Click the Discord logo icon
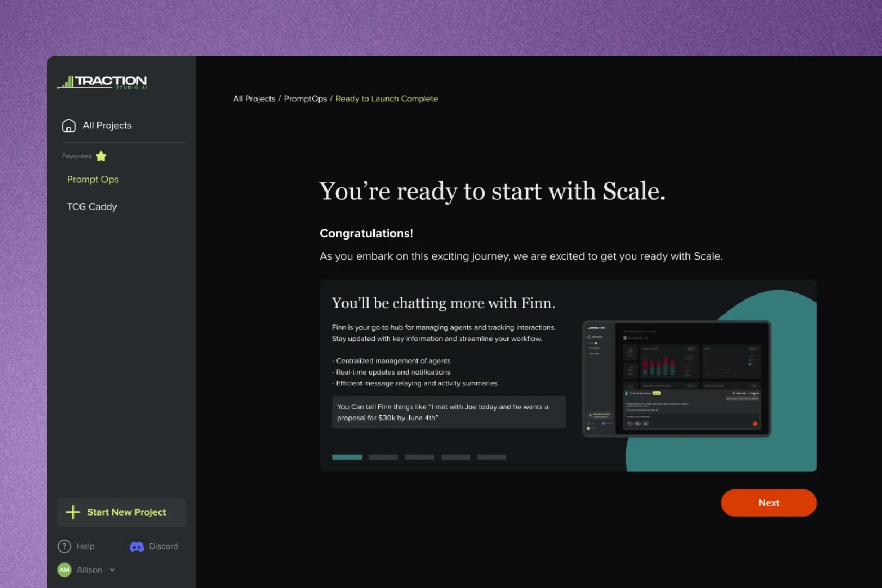The height and width of the screenshot is (588, 882). [137, 547]
